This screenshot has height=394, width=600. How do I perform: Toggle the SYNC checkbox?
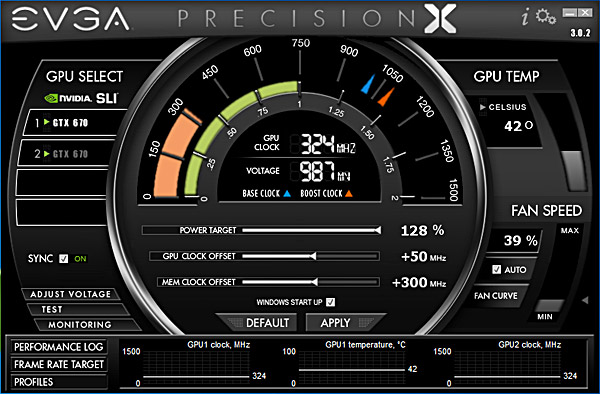(64, 259)
